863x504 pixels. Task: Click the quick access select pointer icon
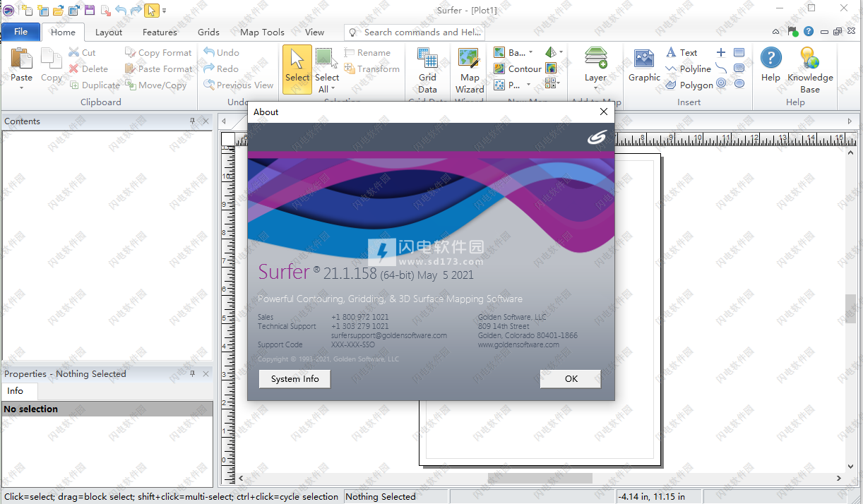coord(152,10)
